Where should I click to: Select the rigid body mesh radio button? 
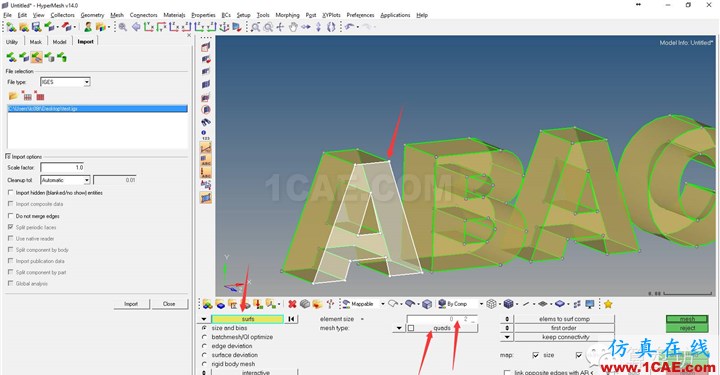[204, 364]
